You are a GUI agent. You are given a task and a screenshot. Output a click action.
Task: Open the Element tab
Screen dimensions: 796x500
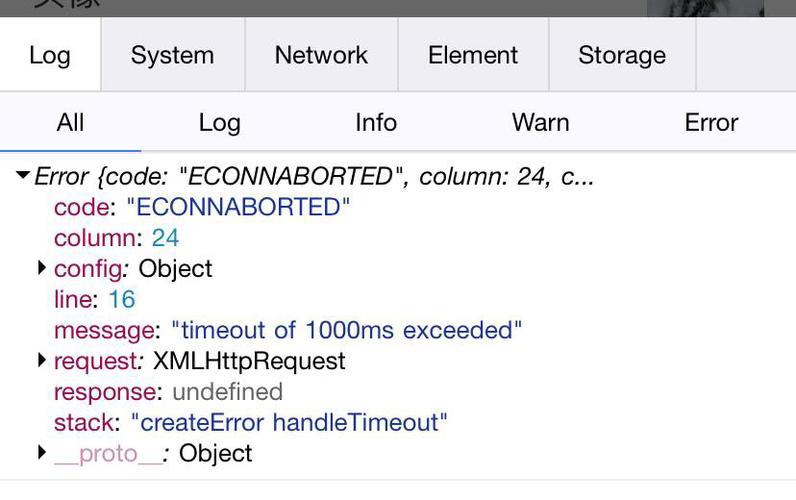473,55
